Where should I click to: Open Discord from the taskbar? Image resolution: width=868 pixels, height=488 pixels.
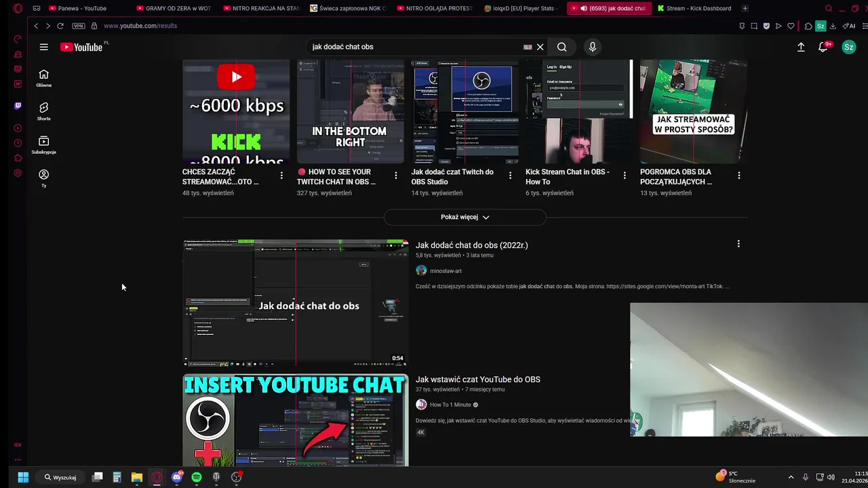coord(177,477)
